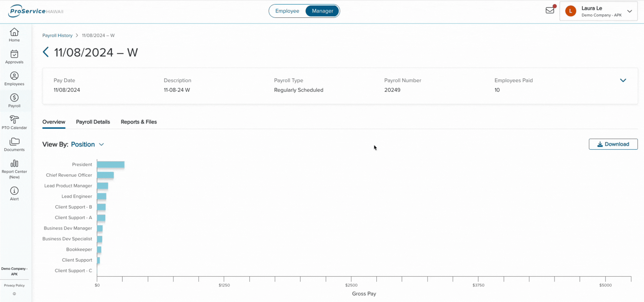Screen dimensions: 644x302
Task: Click the Client Support - C label
Action: click(73, 271)
